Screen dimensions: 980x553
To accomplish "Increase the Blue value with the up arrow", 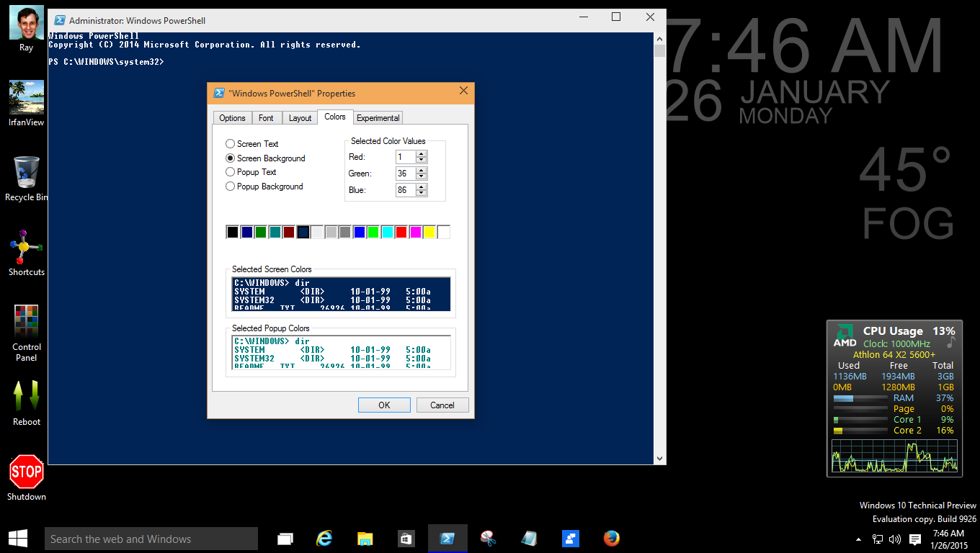I will tap(422, 187).
